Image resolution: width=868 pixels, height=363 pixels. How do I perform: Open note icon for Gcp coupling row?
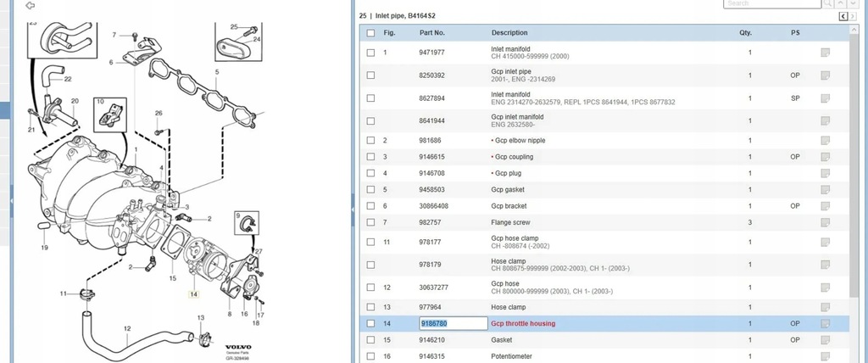pos(825,157)
